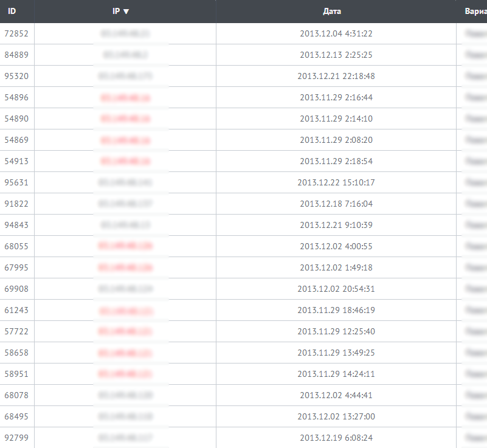Click date 2013.12.02 4:44:41
Screen dimensions: 487x448
(x=336, y=395)
